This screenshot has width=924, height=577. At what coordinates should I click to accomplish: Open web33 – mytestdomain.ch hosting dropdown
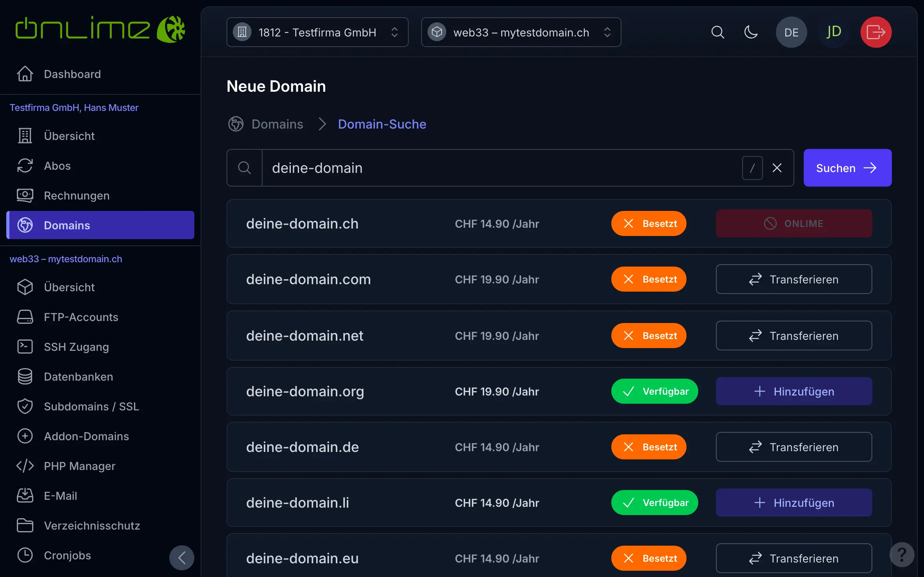pos(521,32)
